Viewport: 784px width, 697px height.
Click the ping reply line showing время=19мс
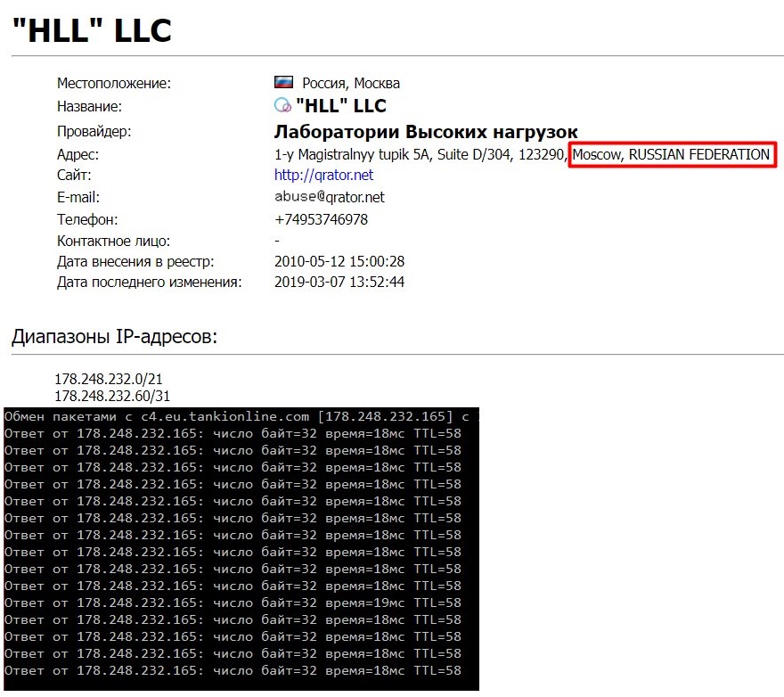click(233, 603)
